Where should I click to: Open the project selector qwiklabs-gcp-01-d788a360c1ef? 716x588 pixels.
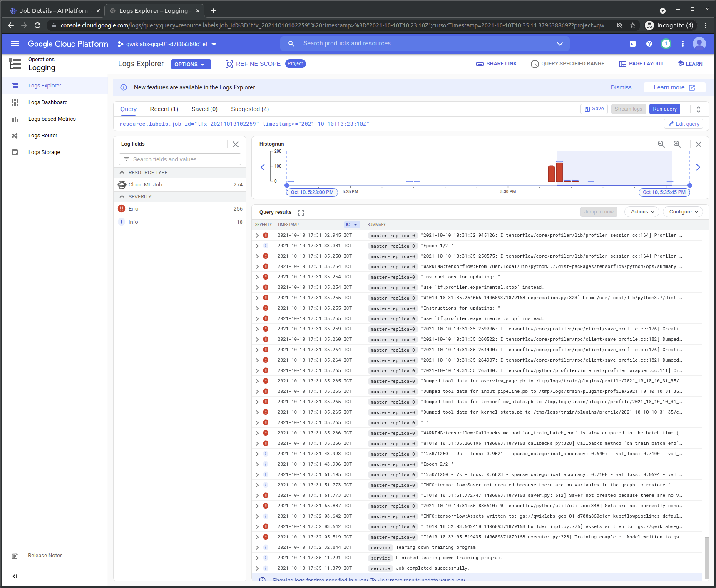167,44
